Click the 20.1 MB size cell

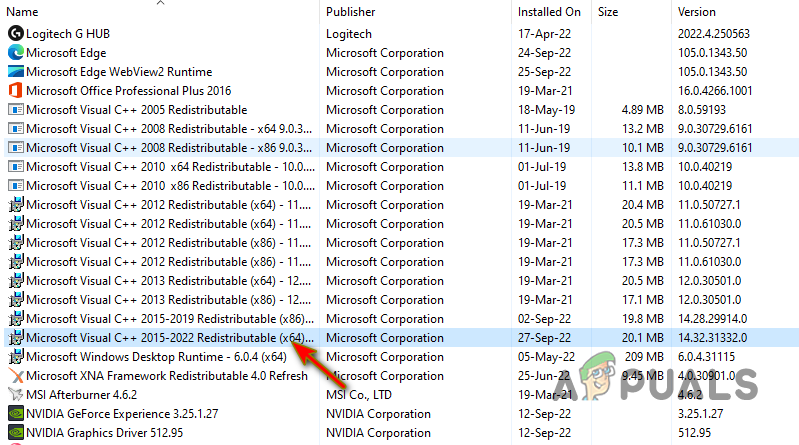(x=643, y=337)
